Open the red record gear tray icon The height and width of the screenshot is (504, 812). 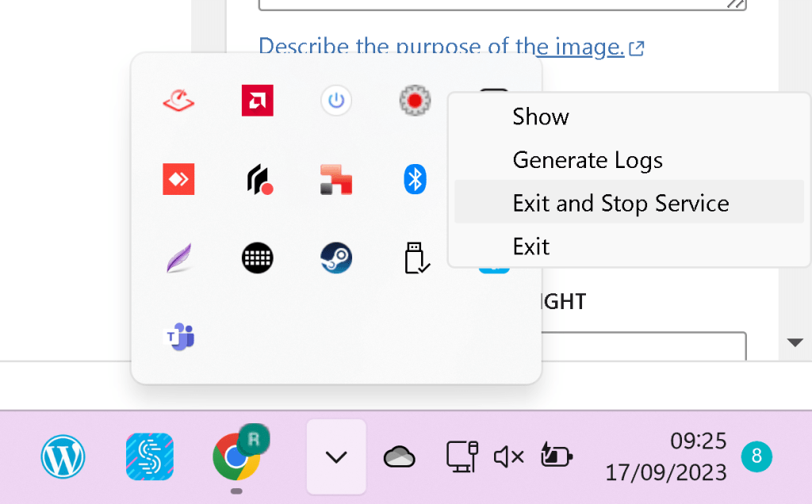(415, 101)
